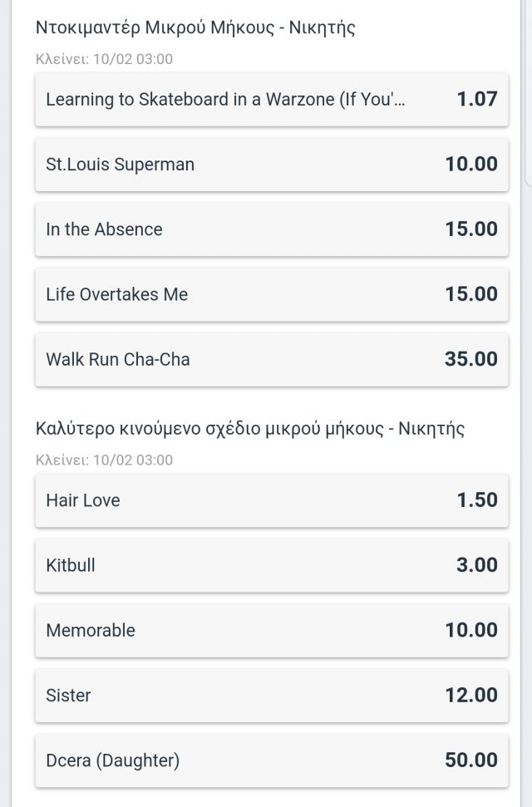Pick Kitbull at 3.00 odds
The width and height of the screenshot is (532, 807).
(x=272, y=565)
